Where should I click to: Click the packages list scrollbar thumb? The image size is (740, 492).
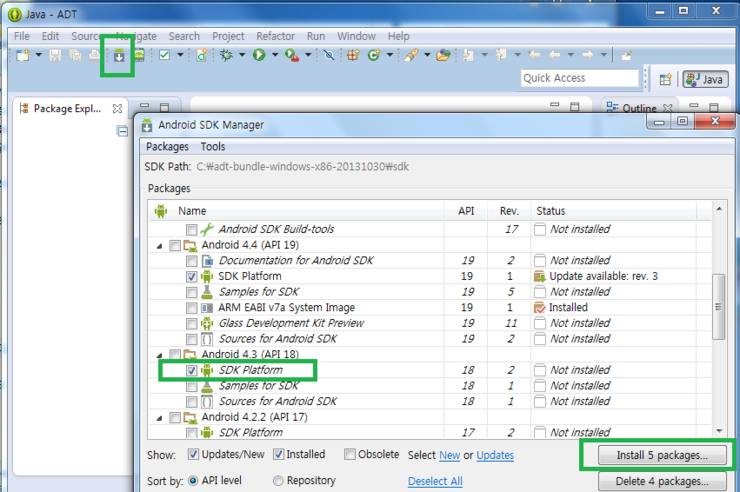pos(719,307)
